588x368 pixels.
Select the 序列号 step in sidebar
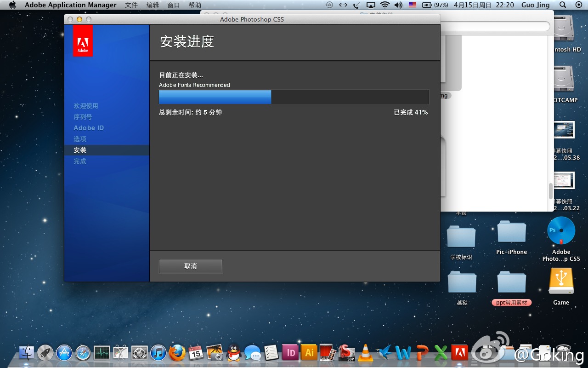pyautogui.click(x=83, y=117)
